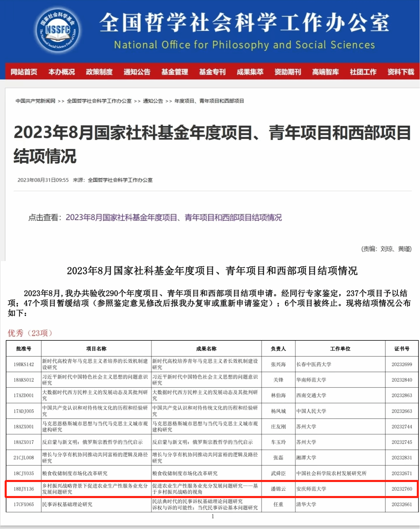
Task: Click the 中国共产党新闻网 breadcrumb link
Action: tap(35, 101)
